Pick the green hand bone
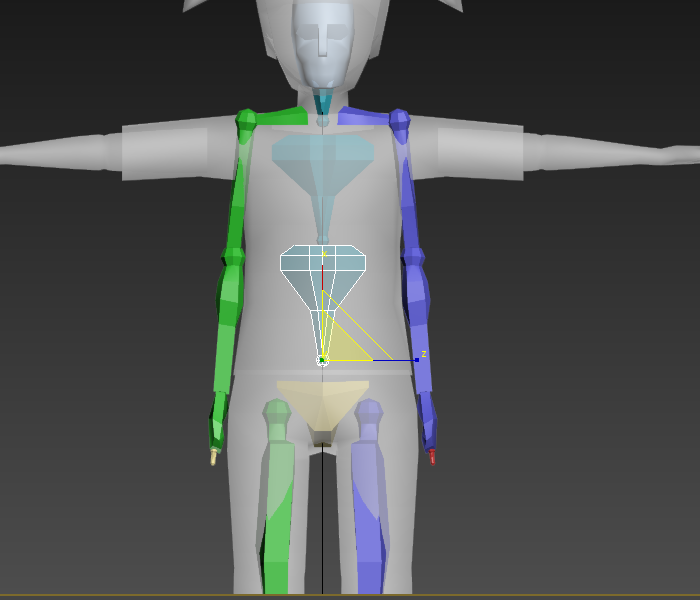Image resolution: width=700 pixels, height=600 pixels. point(218,421)
